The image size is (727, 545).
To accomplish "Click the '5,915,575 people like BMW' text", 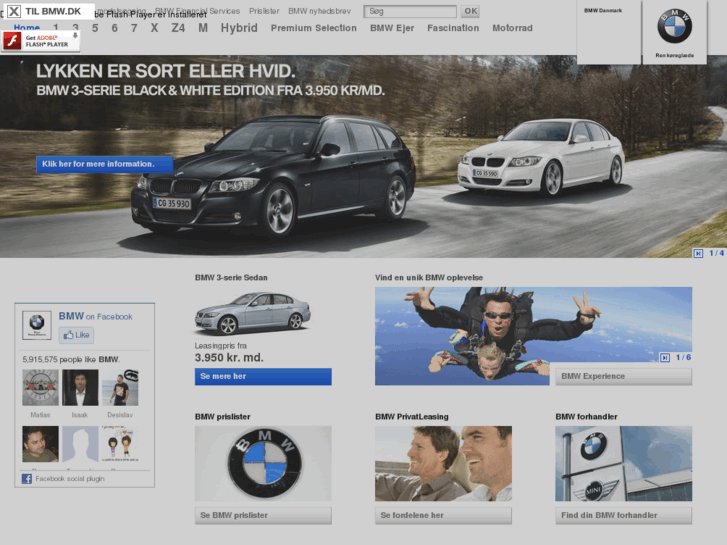I will [x=71, y=359].
